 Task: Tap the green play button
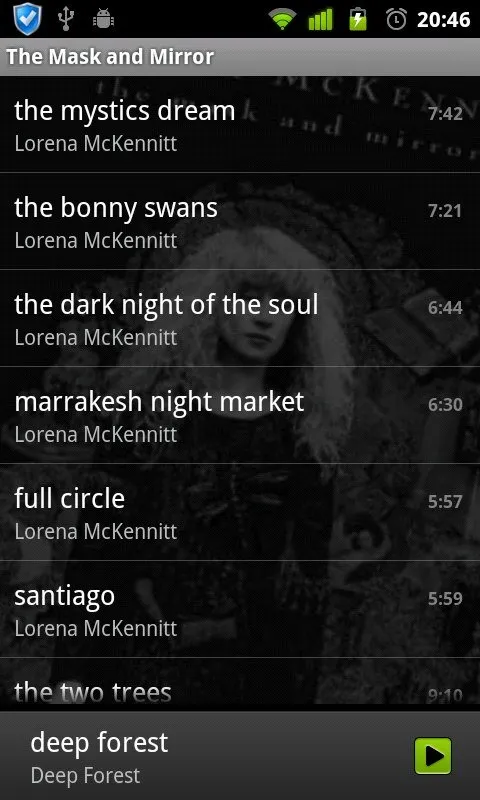[x=433, y=756]
